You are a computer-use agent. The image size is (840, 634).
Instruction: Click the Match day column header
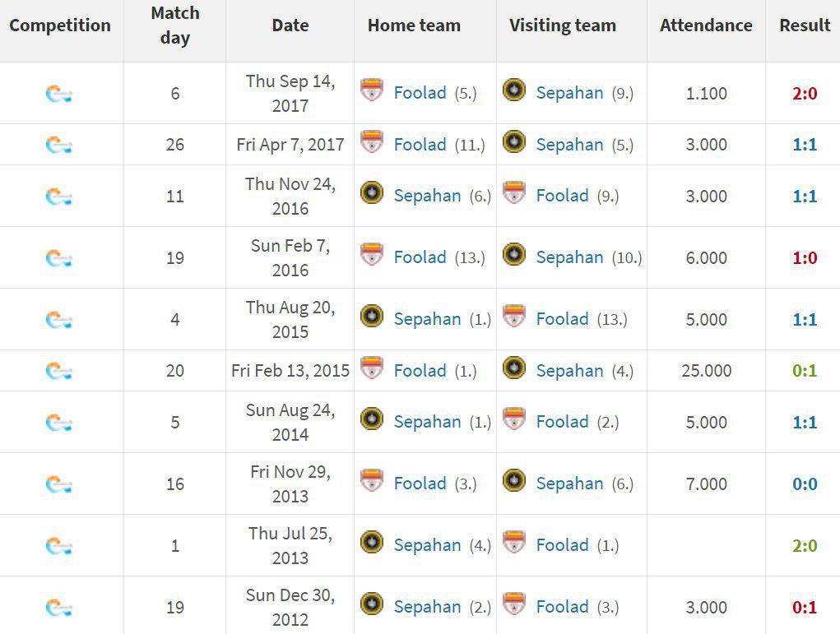[175, 25]
